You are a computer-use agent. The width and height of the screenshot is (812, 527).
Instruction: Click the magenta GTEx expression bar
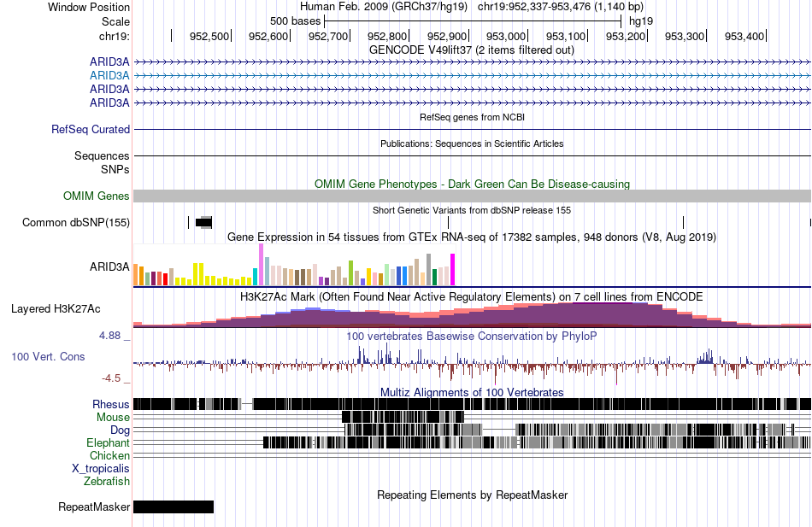click(x=452, y=270)
